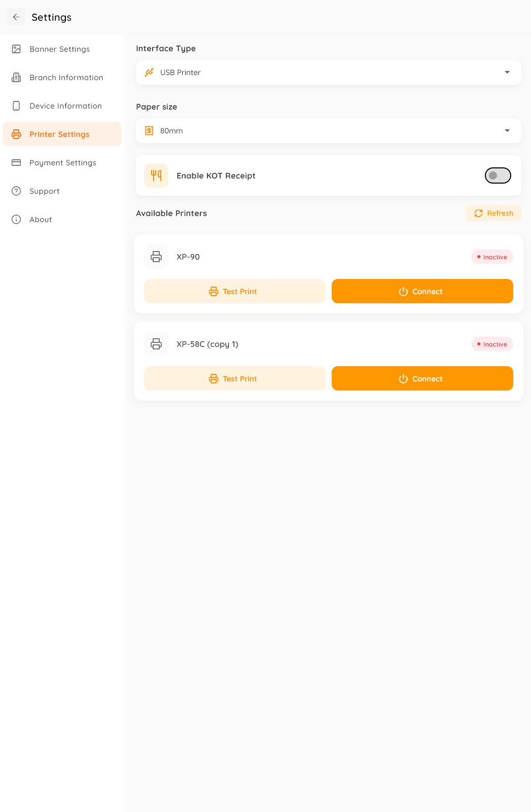Click the back arrow next to Settings
The image size is (531, 812).
16,17
